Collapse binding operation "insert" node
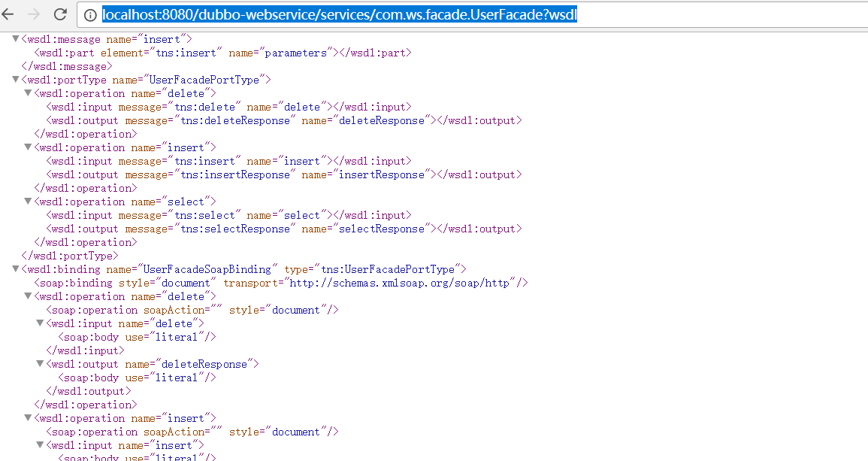 click(28, 418)
